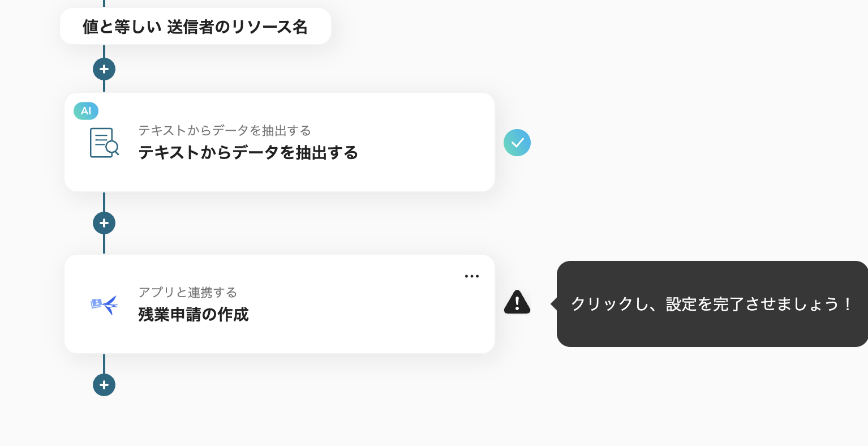Click the 値と等しい text in the condition pill

point(122,27)
